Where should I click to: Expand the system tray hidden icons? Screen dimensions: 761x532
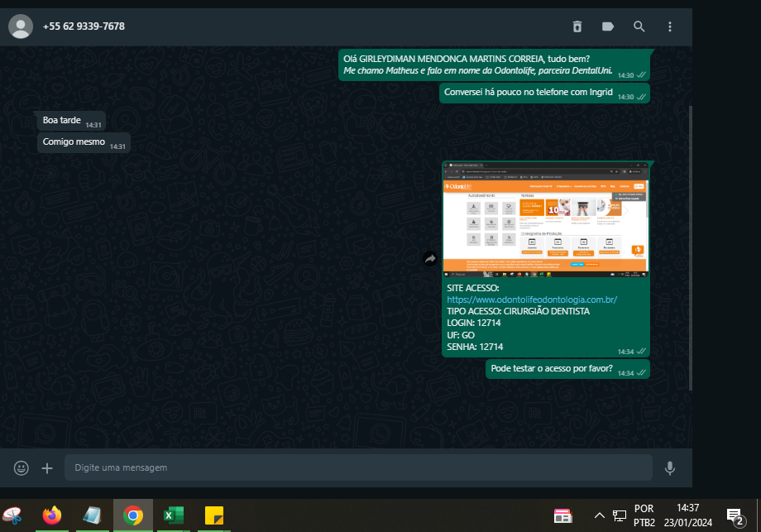600,515
